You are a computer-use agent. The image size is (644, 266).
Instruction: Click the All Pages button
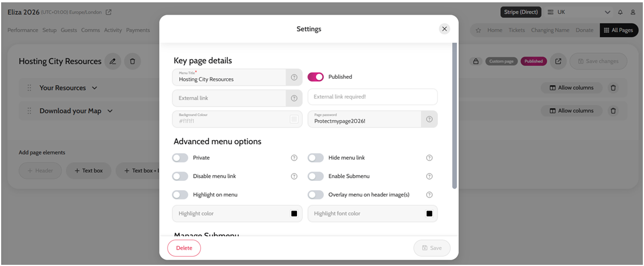click(618, 30)
